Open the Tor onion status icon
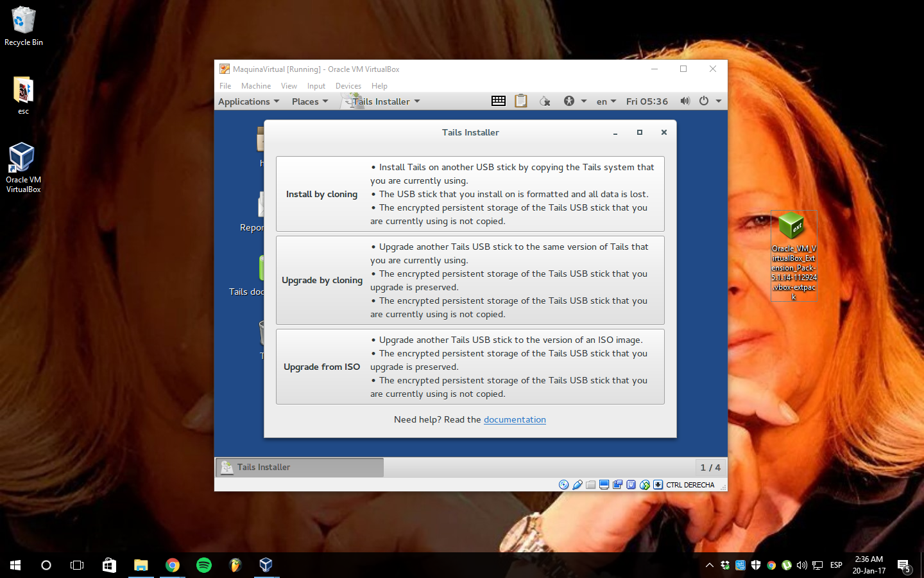The width and height of the screenshot is (924, 578). pos(545,101)
